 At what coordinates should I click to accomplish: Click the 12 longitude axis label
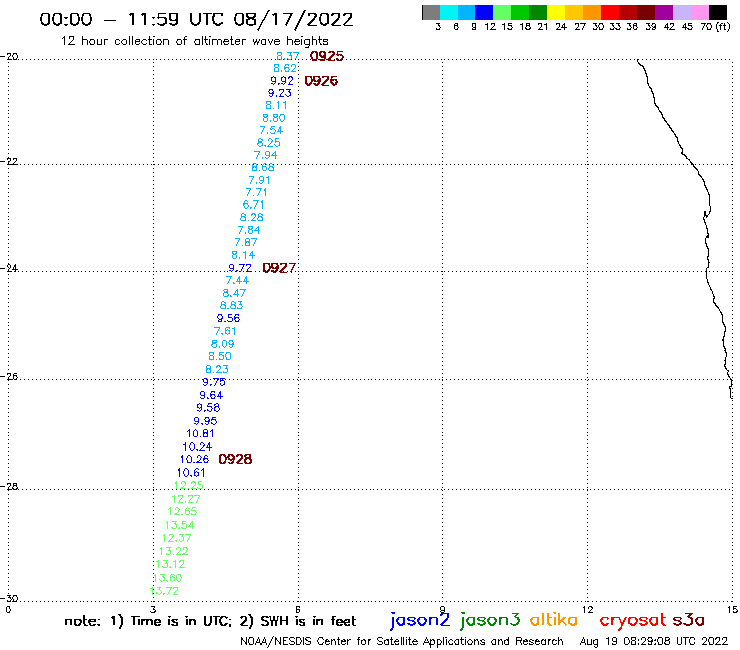tap(588, 609)
